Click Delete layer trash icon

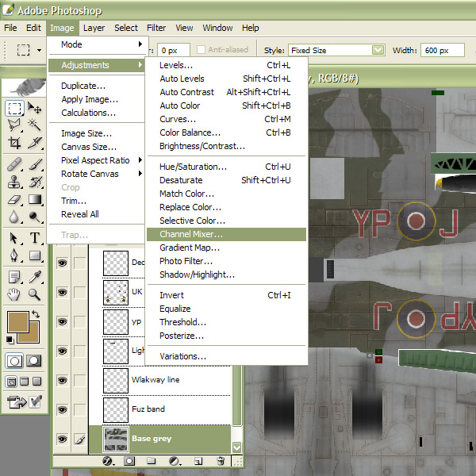221,462
